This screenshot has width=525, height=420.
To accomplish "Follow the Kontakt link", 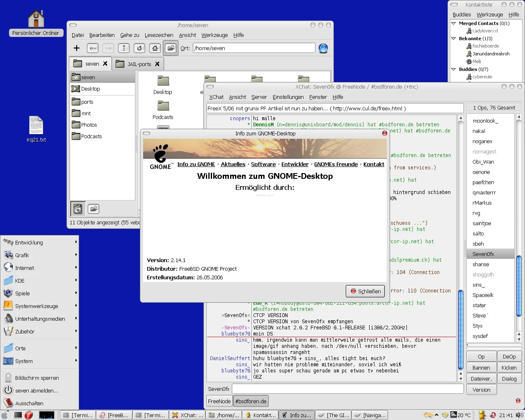I will click(374, 164).
